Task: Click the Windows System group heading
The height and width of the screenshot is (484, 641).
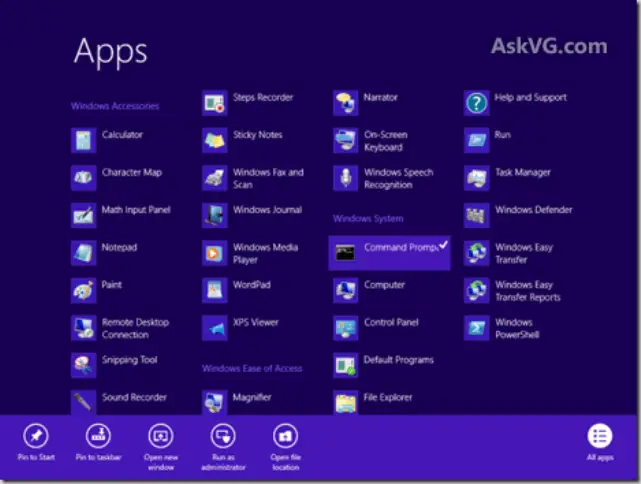Action: pos(368,219)
